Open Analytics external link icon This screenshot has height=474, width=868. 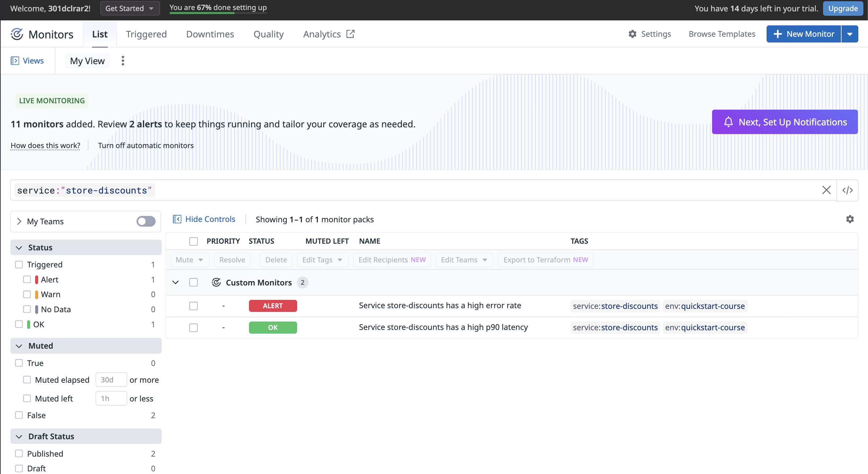point(350,34)
